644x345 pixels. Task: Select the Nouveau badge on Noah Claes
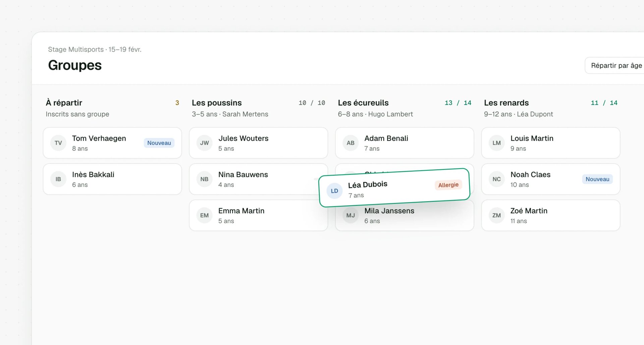tap(597, 179)
